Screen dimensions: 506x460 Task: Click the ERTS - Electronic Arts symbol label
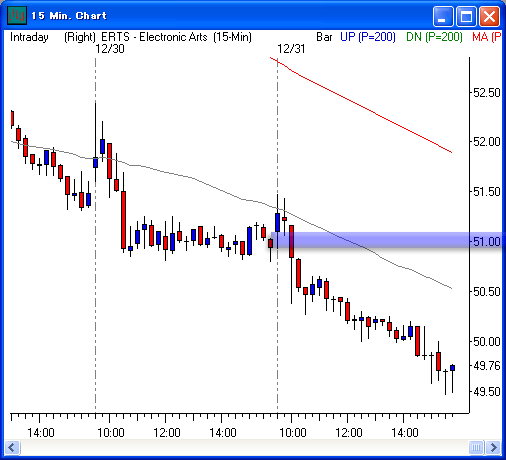point(154,37)
